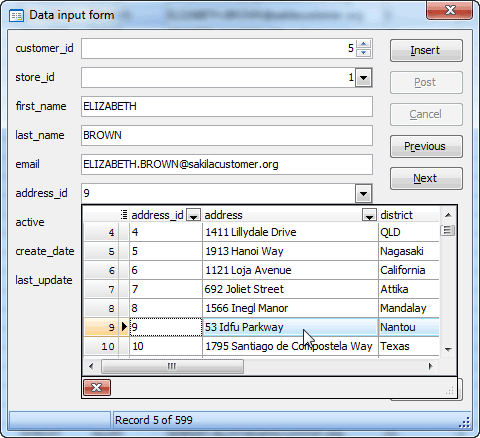Image resolution: width=480 pixels, height=438 pixels.
Task: Select address '692 Joliet Street'
Action: (x=290, y=289)
